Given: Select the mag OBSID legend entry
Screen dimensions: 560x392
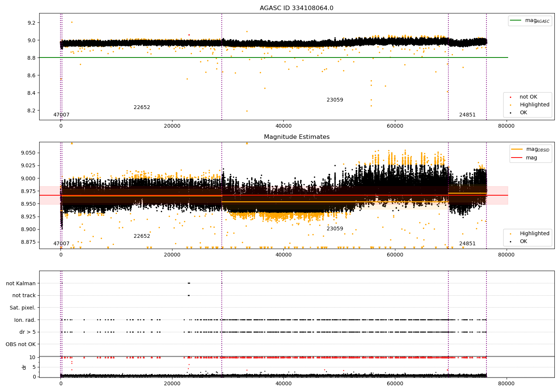Looking at the screenshot, I should pyautogui.click(x=531, y=150).
